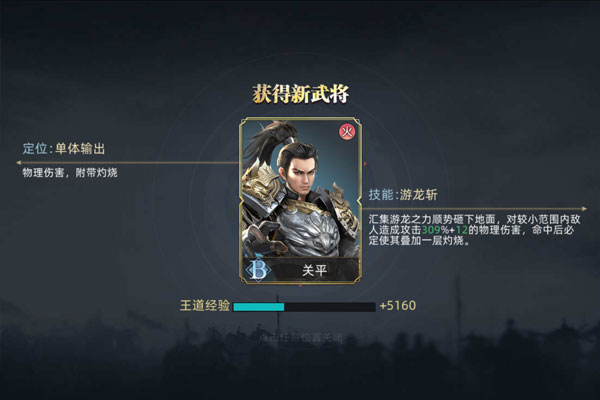Image resolution: width=600 pixels, height=400 pixels.
Task: Click the 技能:游龙斩 skill title
Action: pyautogui.click(x=403, y=195)
